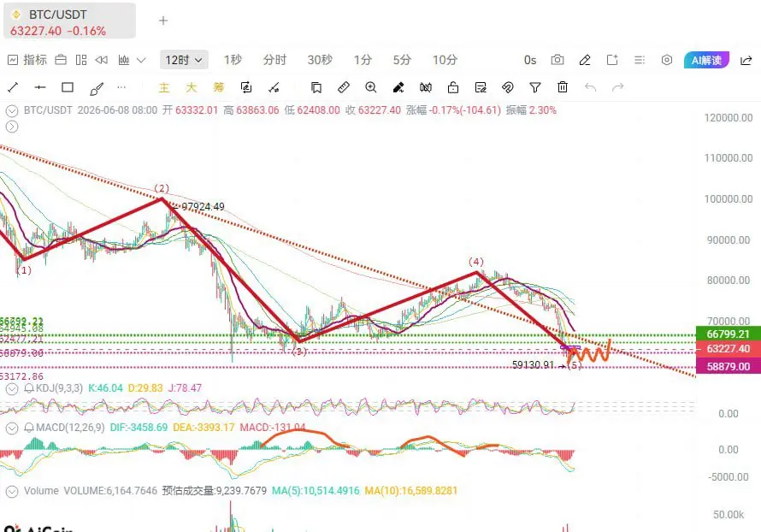This screenshot has width=761, height=532.
Task: Add a new chart tab with plus
Action: coord(163,21)
